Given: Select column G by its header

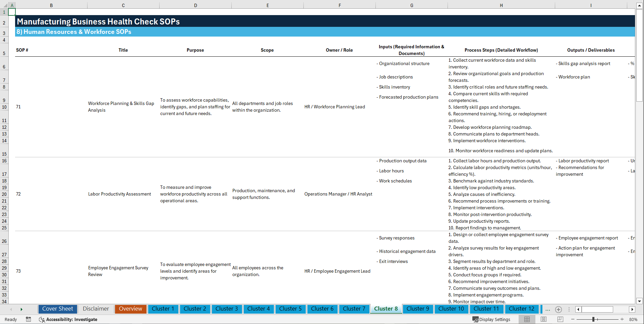Looking at the screenshot, I should (x=411, y=5).
